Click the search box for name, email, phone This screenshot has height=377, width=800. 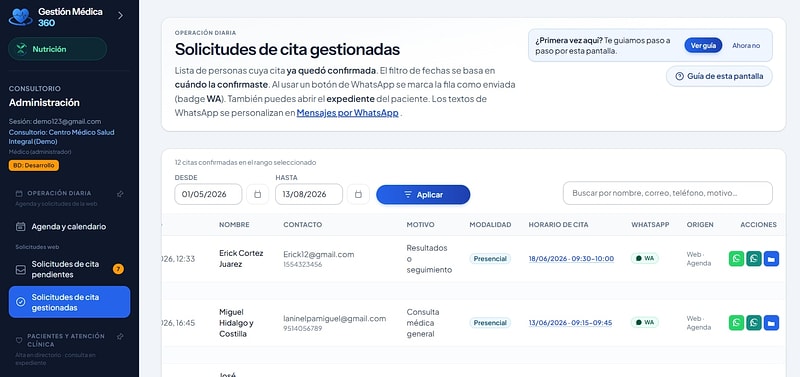[x=667, y=193]
